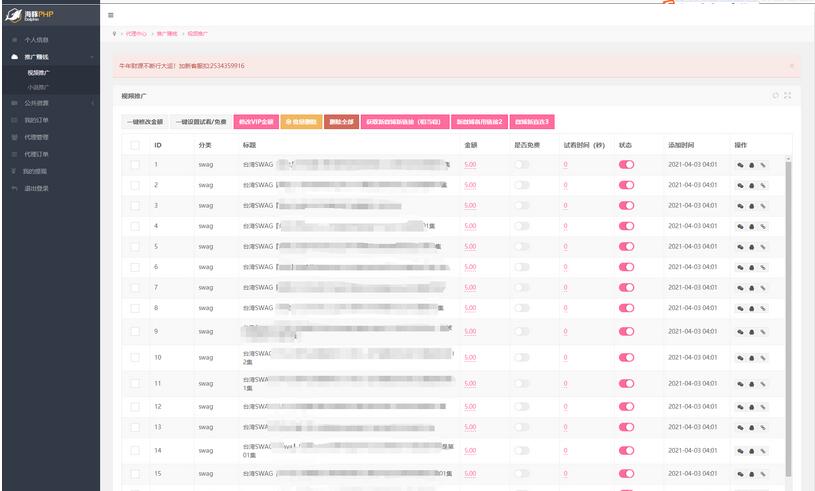Click the QQ share icon in row 2
Viewport: 815px width, 491px height.
(x=752, y=185)
